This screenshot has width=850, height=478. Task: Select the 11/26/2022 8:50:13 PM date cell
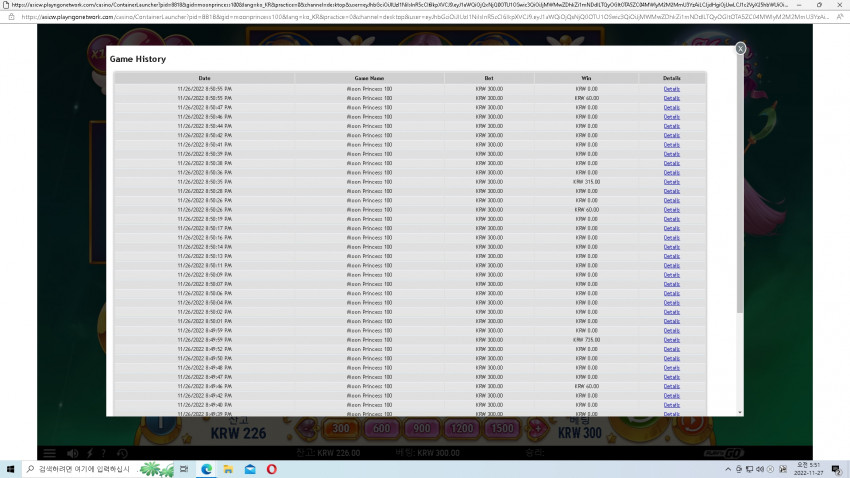coord(204,256)
